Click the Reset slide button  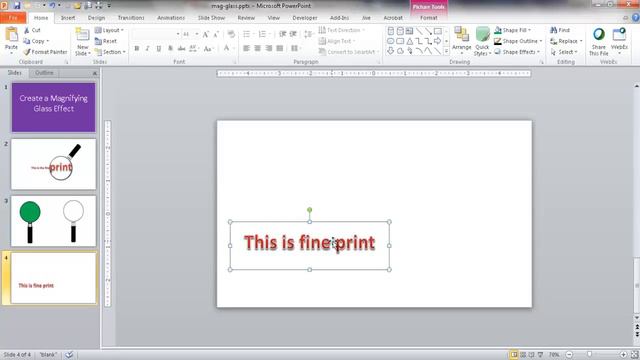(x=106, y=41)
